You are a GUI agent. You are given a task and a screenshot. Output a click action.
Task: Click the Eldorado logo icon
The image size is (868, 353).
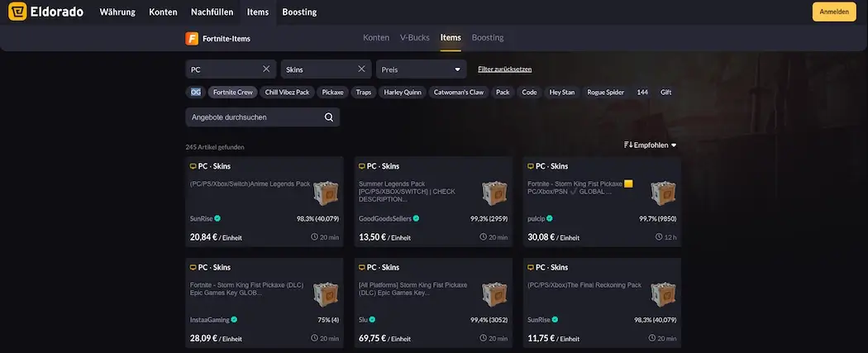(16, 12)
